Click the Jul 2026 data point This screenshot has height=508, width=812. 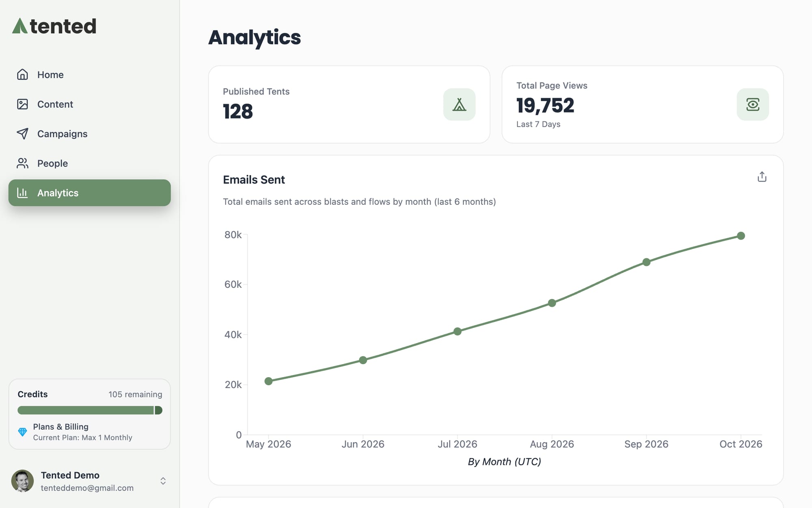pos(458,331)
